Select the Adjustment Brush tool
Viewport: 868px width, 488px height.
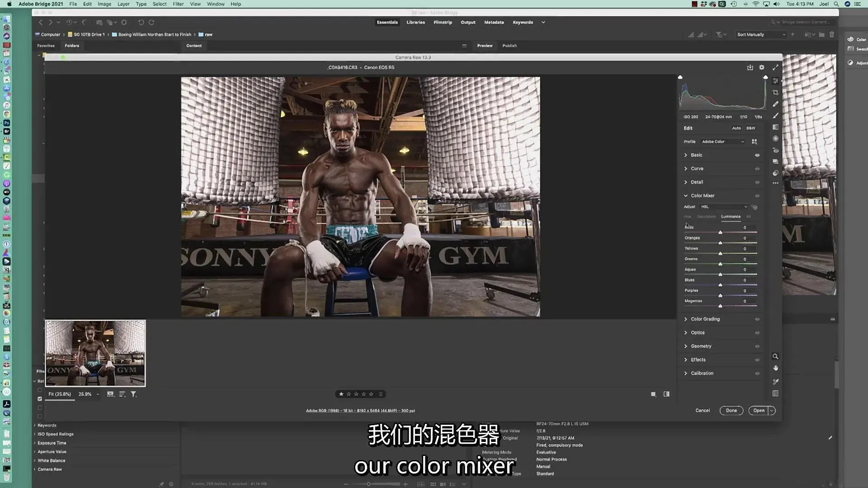(x=775, y=116)
